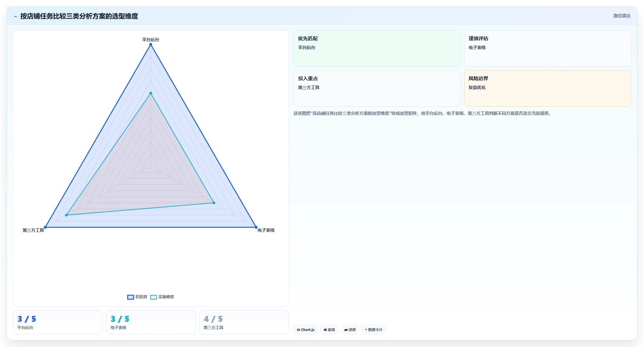
Task: Open the 优先匹配 card
Action: [377, 48]
